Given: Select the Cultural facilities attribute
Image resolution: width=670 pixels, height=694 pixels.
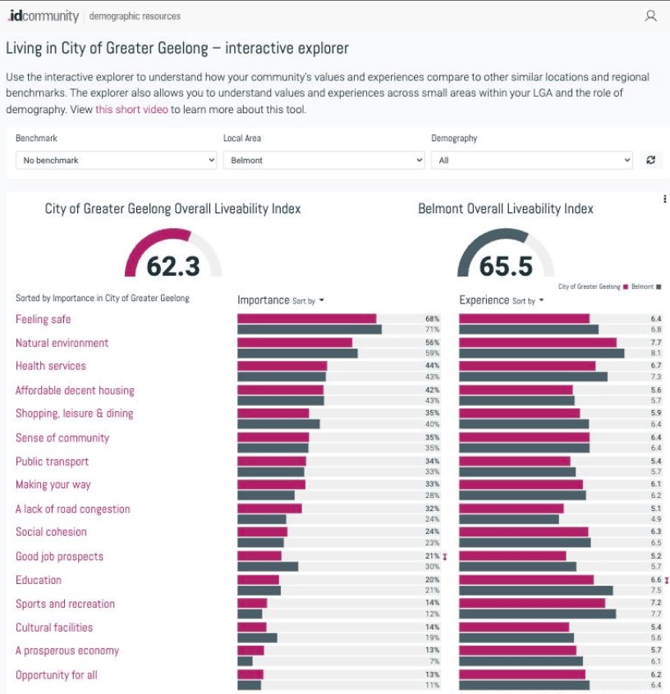Looking at the screenshot, I should pos(54,628).
